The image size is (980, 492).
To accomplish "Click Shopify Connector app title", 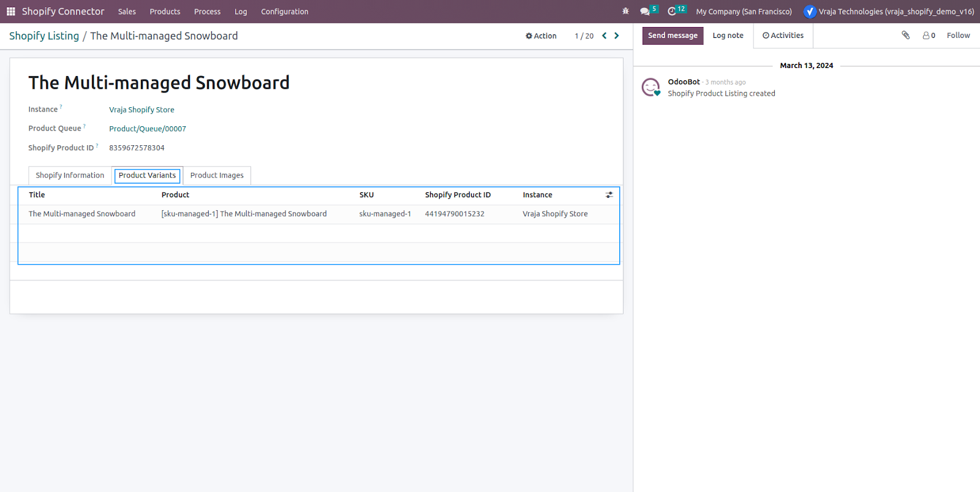I will 63,12.
